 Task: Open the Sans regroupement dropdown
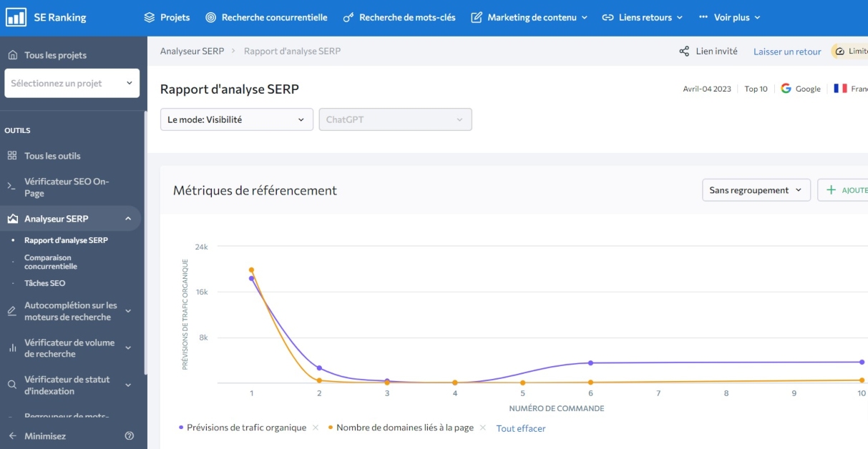(x=756, y=190)
